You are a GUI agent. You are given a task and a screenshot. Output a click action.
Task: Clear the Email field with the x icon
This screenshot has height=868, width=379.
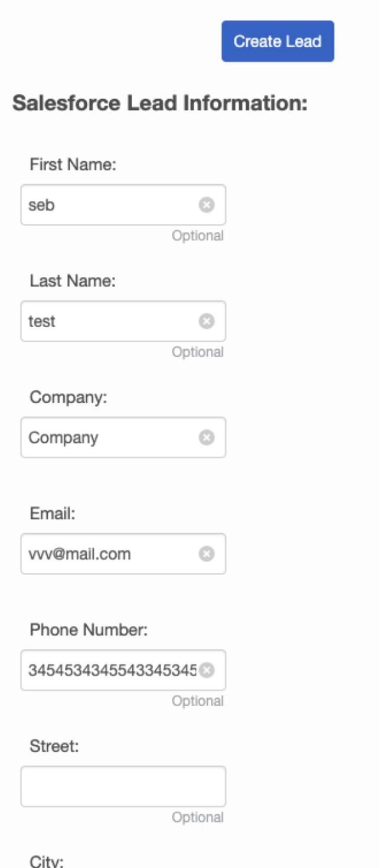(206, 554)
